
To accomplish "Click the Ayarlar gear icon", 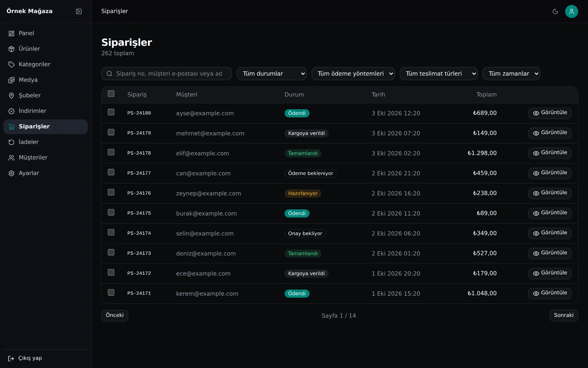I will pyautogui.click(x=11, y=173).
